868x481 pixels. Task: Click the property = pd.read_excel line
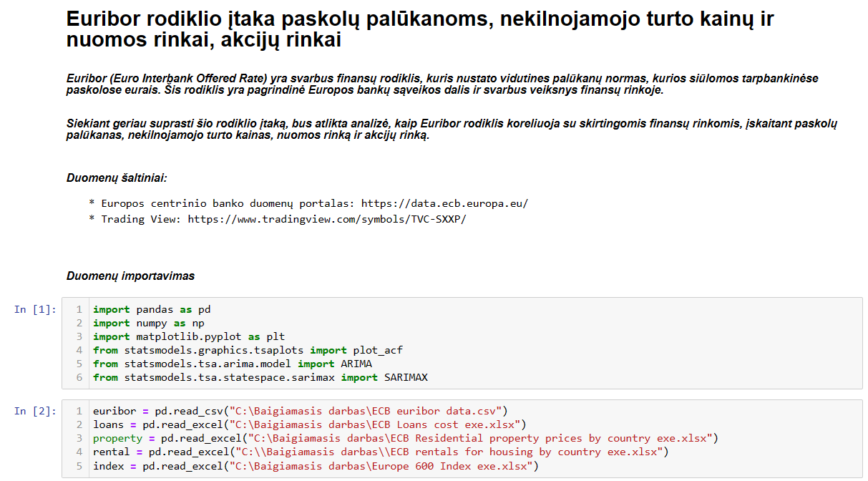(x=405, y=438)
